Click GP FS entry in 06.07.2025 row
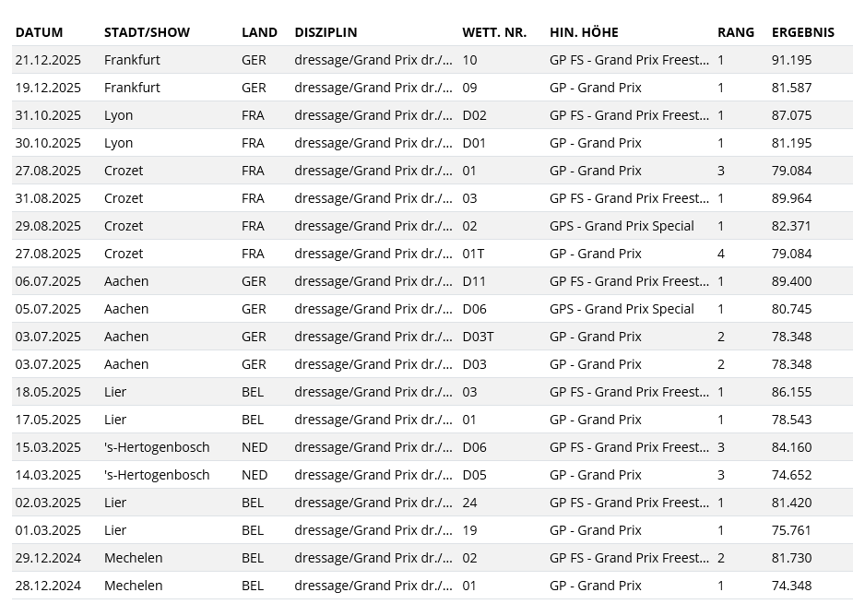This screenshot has height=616, width=853. [630, 281]
